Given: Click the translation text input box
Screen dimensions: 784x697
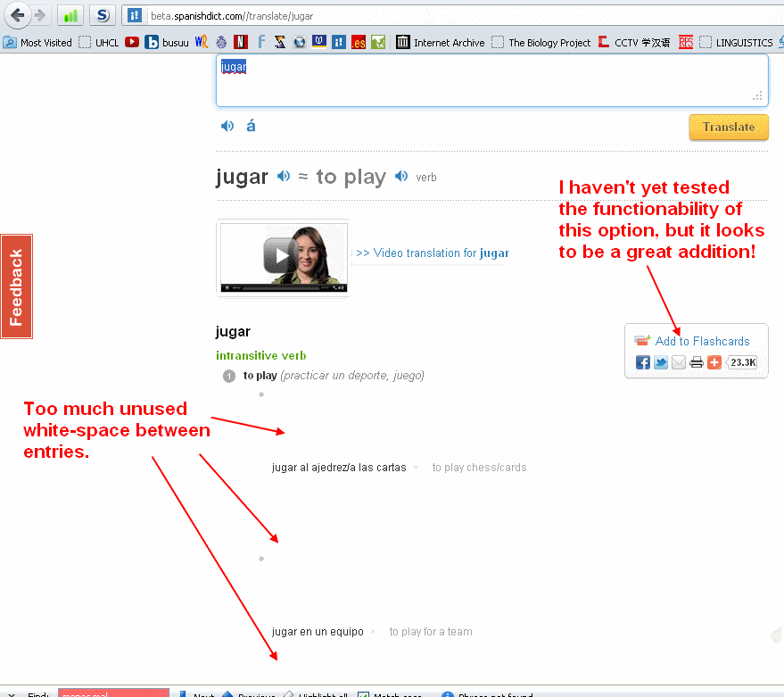Looking at the screenshot, I should click(491, 80).
